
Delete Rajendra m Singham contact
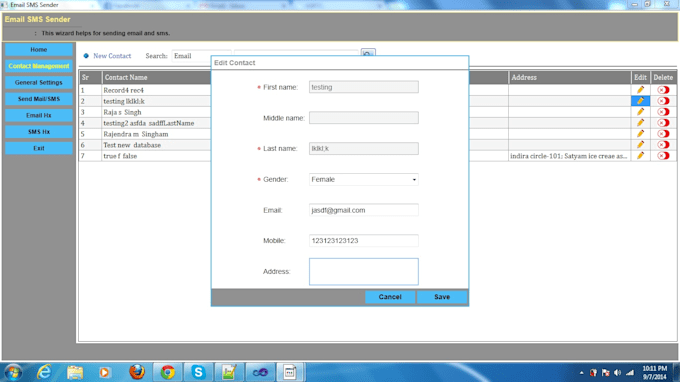(663, 134)
